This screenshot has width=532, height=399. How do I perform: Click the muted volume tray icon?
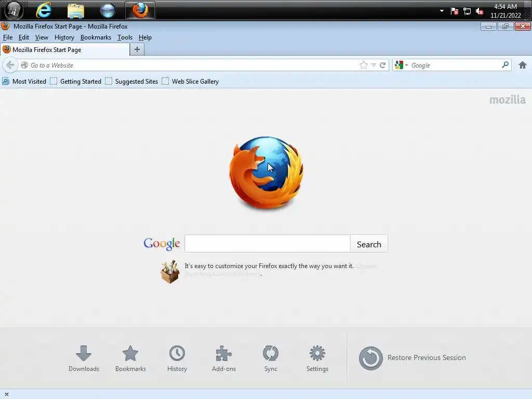480,11
